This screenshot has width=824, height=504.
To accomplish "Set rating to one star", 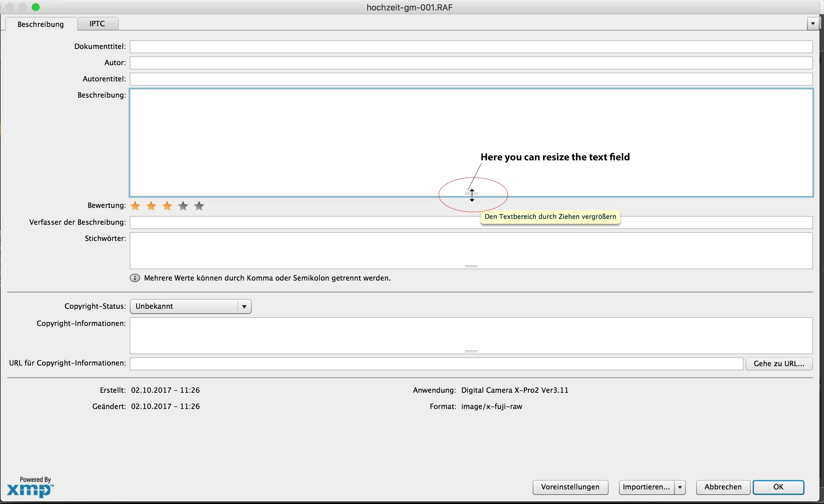I will click(x=135, y=206).
